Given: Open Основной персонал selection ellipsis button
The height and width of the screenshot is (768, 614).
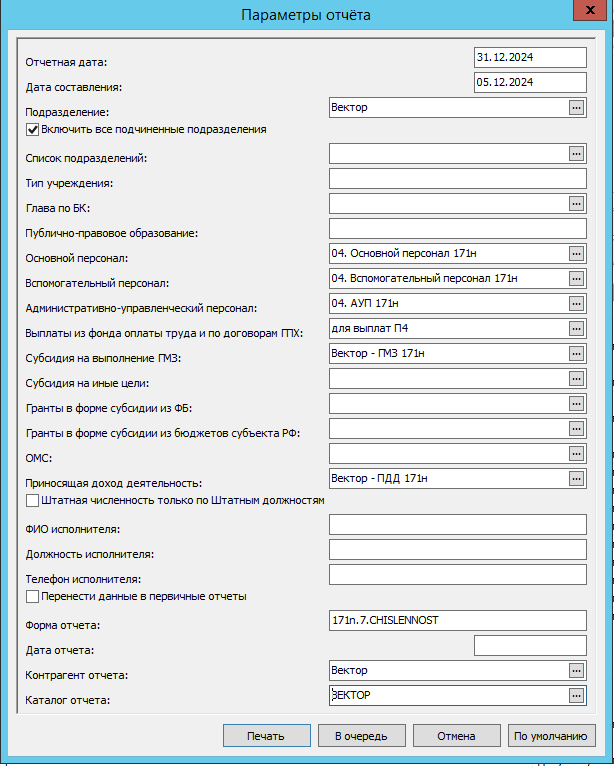Looking at the screenshot, I should 576,254.
